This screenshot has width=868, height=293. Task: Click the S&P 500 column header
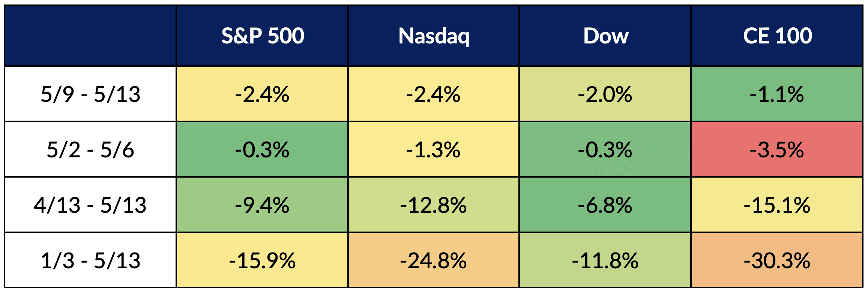point(262,36)
